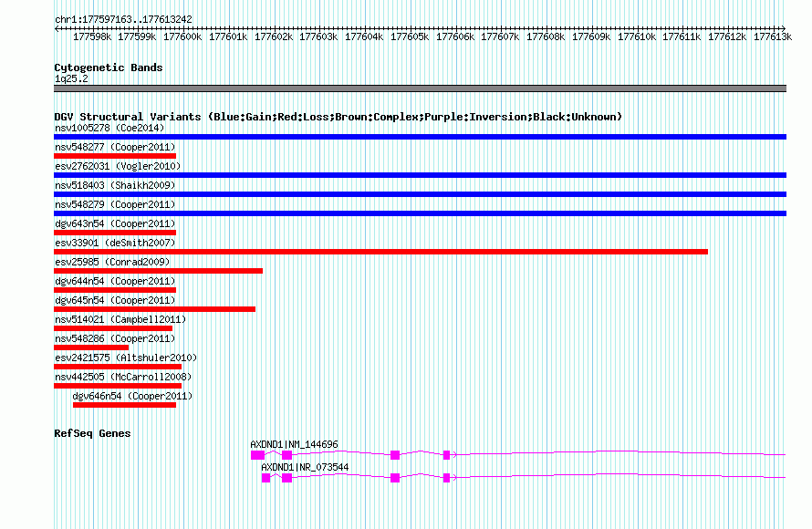The height and width of the screenshot is (529, 812).
Task: Open dgv646n54 (Cooper2011) variant label
Action: coord(132,396)
